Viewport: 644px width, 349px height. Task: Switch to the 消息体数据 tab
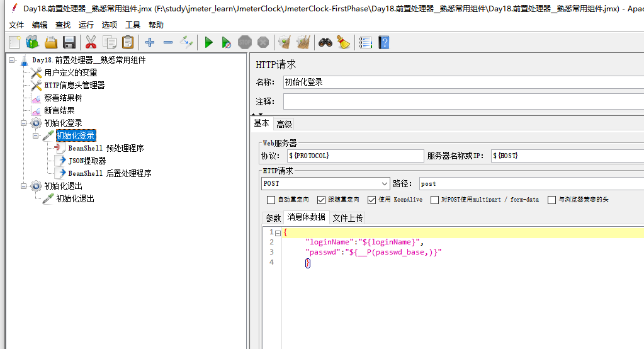coord(307,217)
